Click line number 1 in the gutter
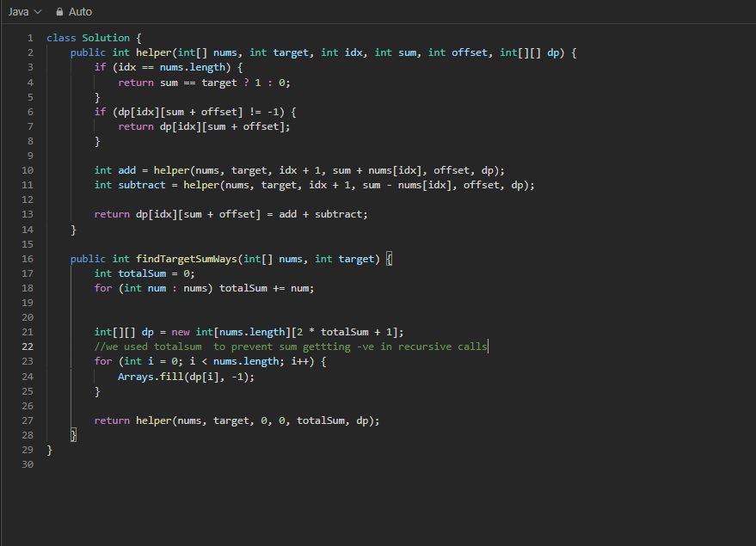The height and width of the screenshot is (546, 756). tap(30, 38)
